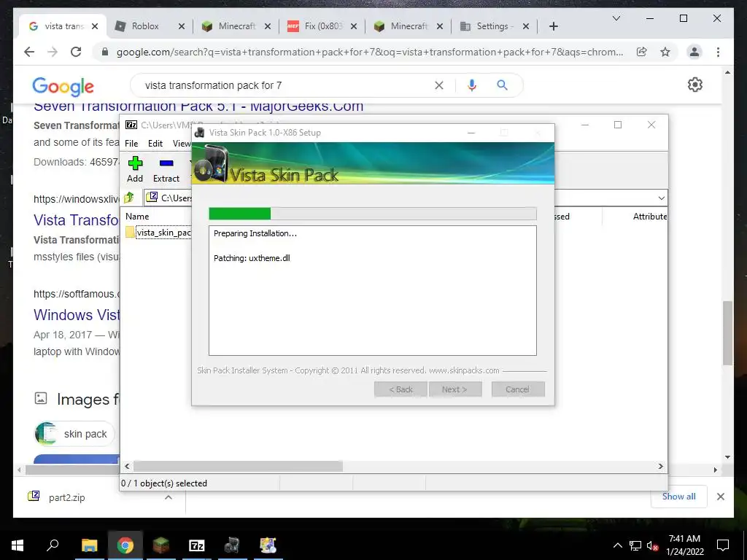The height and width of the screenshot is (560, 747).
Task: Open File Explorer from the taskbar
Action: 89,545
